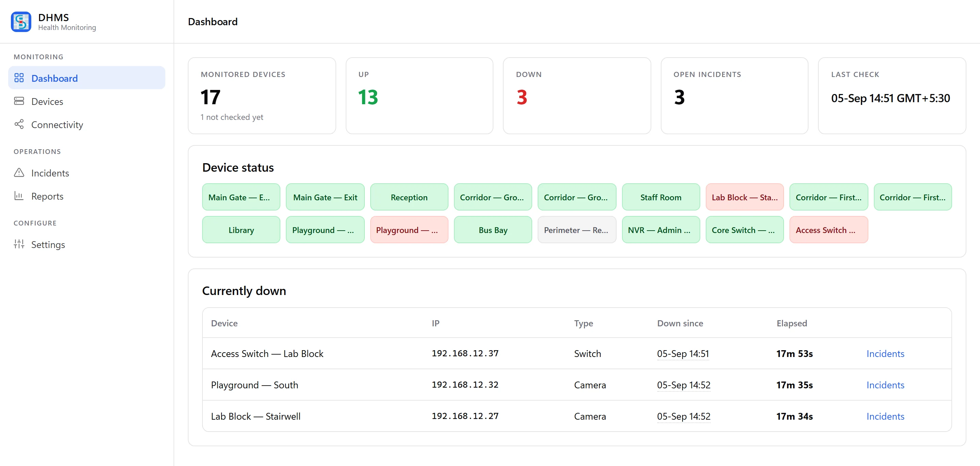
Task: Click the Up devices count 13
Action: 368,97
